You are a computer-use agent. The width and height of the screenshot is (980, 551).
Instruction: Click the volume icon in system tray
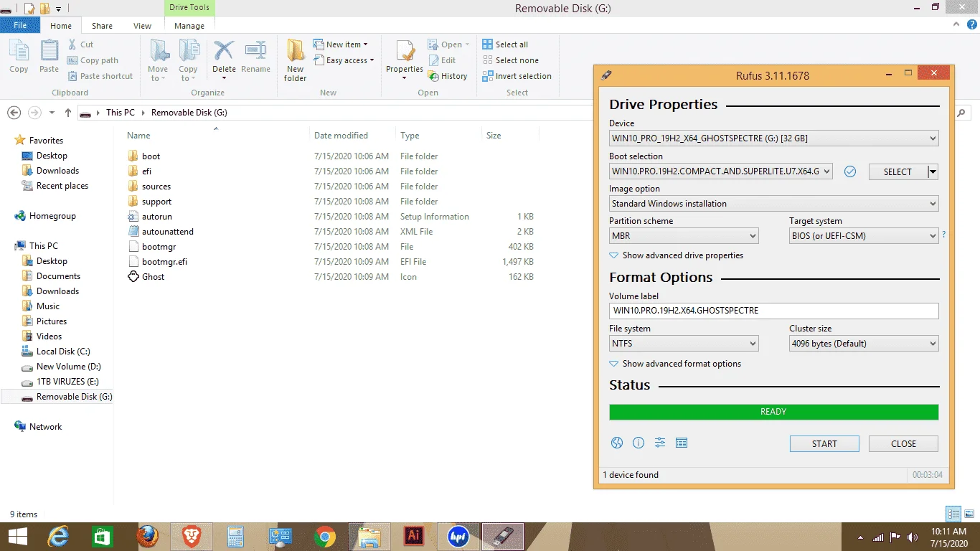tap(913, 537)
